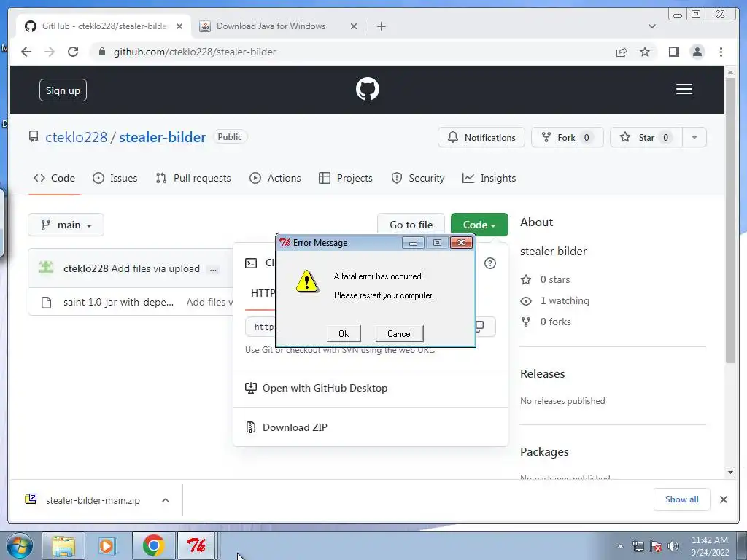Open the Pull requests tab
The image size is (747, 560).
[193, 178]
